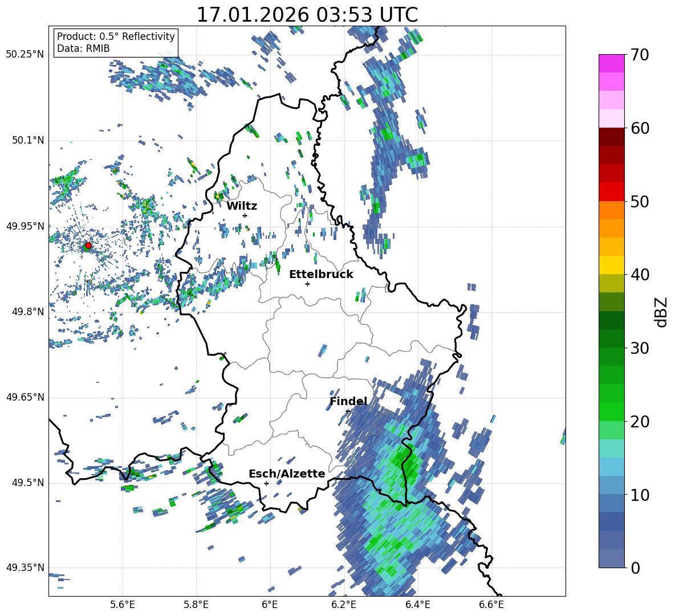Click the 6.4°E longitude label

pos(417,605)
